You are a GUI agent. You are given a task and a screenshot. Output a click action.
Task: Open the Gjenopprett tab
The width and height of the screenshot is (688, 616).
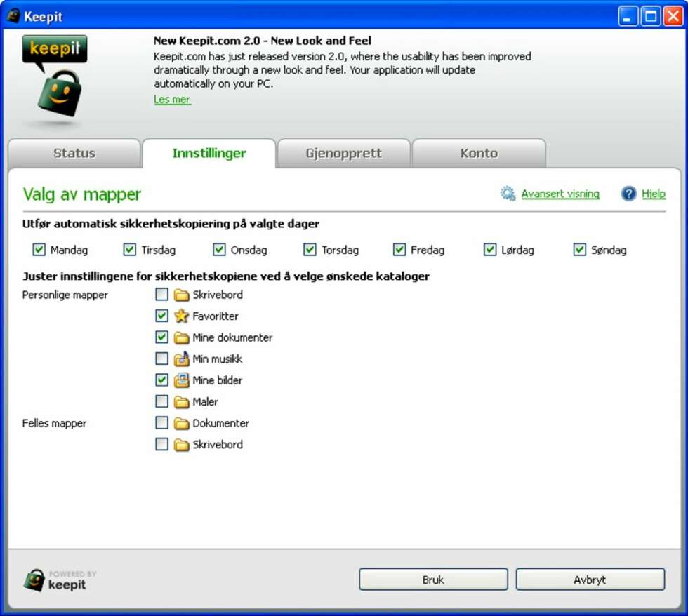(x=343, y=154)
